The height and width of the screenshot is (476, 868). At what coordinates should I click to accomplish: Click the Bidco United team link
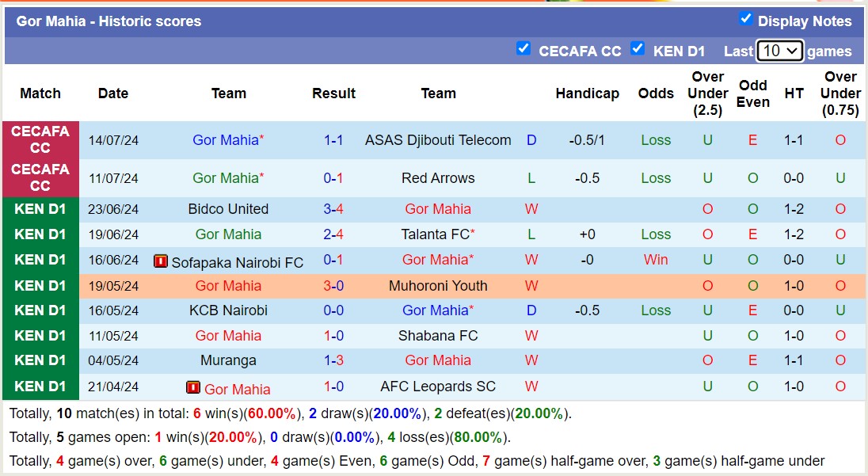(228, 208)
